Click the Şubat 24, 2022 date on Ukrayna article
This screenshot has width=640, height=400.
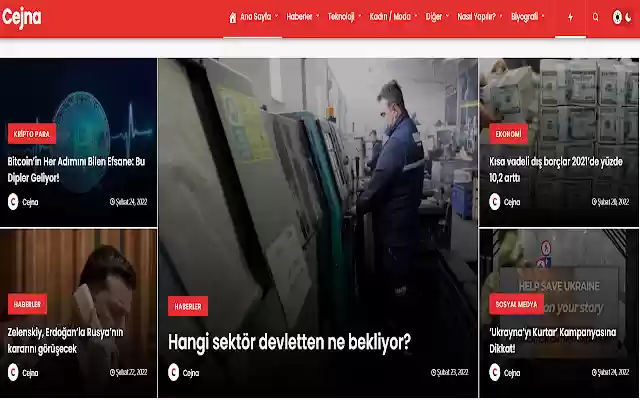click(611, 372)
